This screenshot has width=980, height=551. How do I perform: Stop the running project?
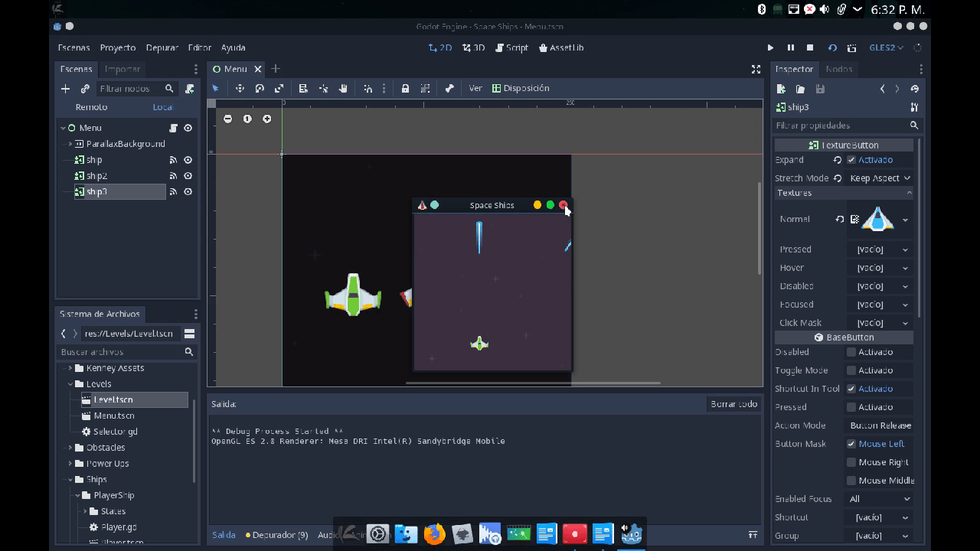click(810, 47)
